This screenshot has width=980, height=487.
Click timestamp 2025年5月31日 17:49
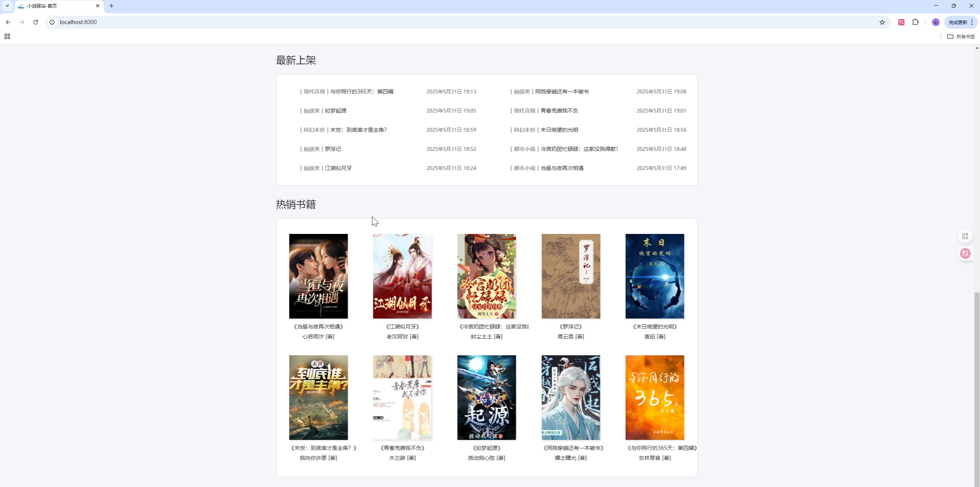coord(661,168)
